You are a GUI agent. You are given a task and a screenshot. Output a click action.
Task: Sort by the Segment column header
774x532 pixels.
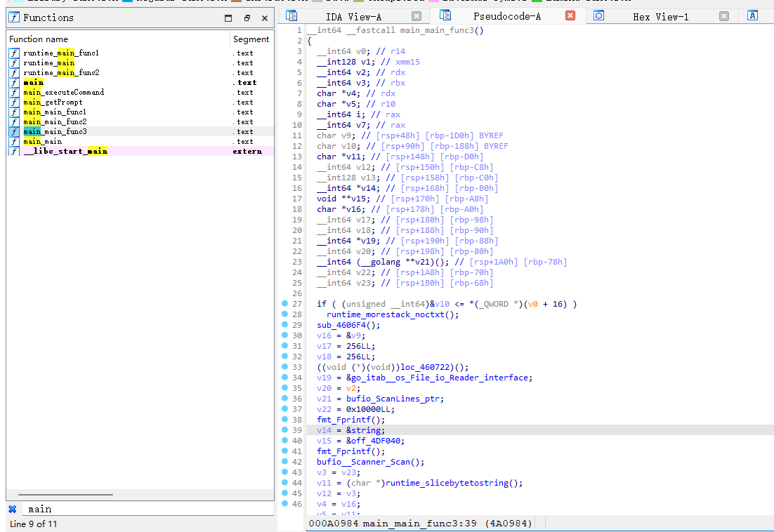[251, 39]
